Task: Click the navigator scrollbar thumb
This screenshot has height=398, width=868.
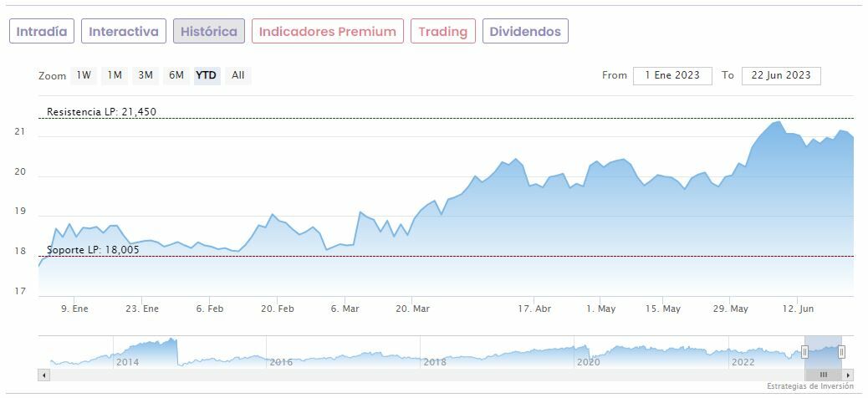Action: pos(823,375)
